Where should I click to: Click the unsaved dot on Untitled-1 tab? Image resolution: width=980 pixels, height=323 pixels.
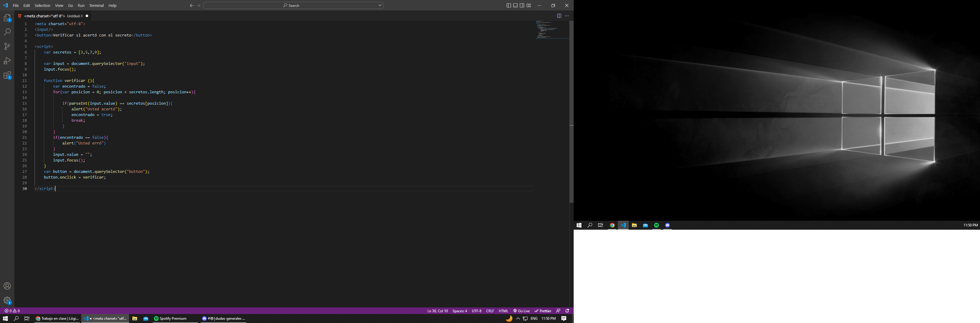pos(87,16)
